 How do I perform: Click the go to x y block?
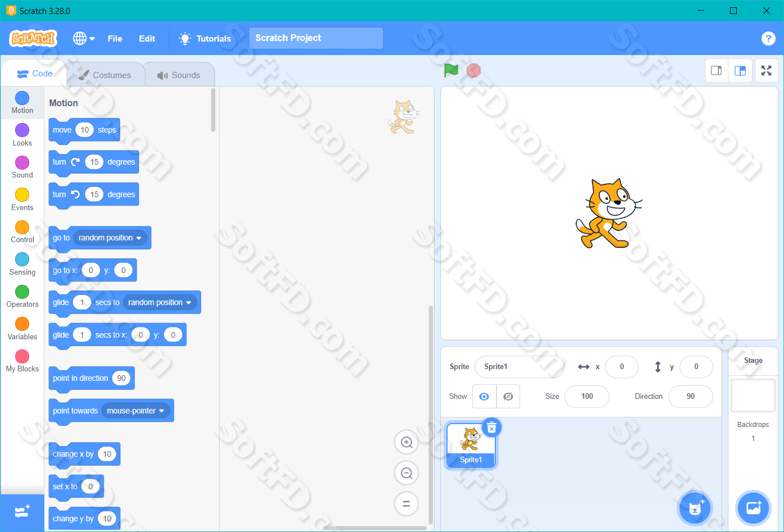[x=93, y=271]
